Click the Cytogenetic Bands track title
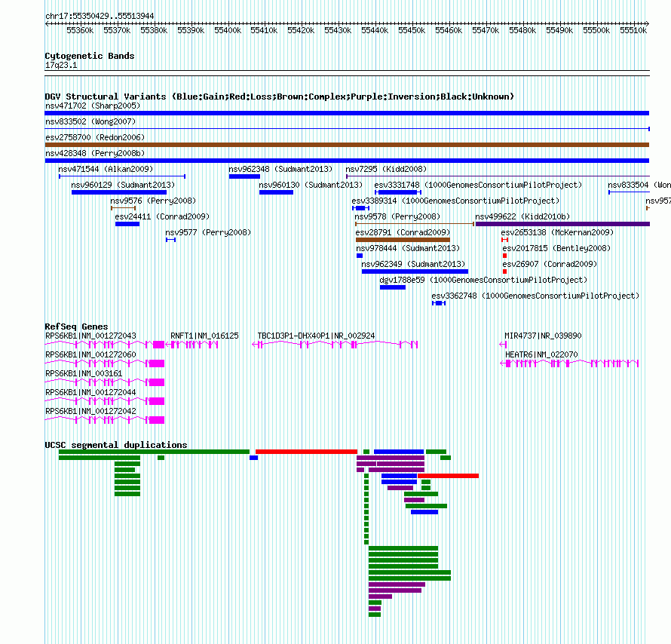 click(x=90, y=56)
